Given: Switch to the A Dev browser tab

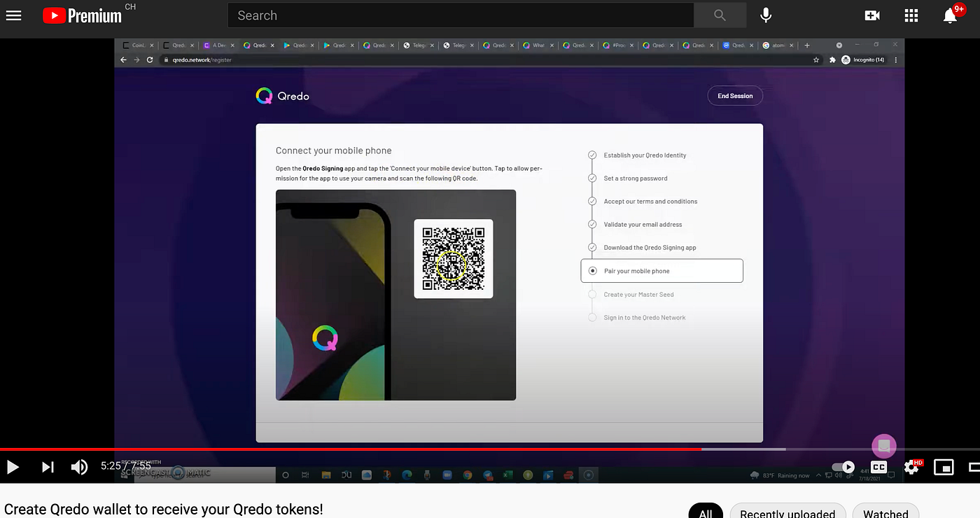Looking at the screenshot, I should point(218,45).
